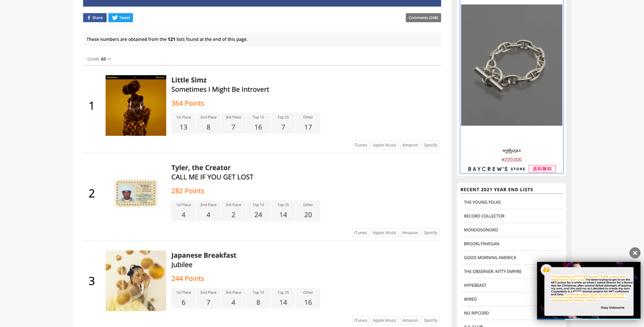This screenshot has width=644, height=327.
Task: Select 364 Points for Little Simz
Action: pos(188,103)
